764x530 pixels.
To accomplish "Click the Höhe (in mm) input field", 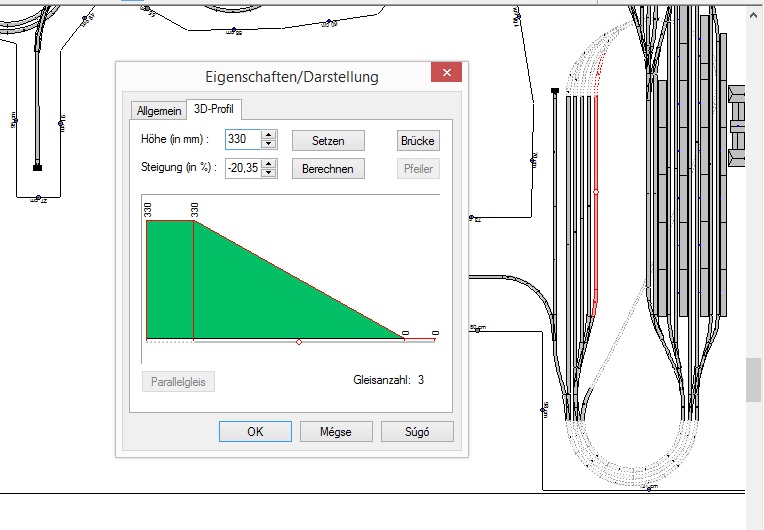I will [x=242, y=140].
